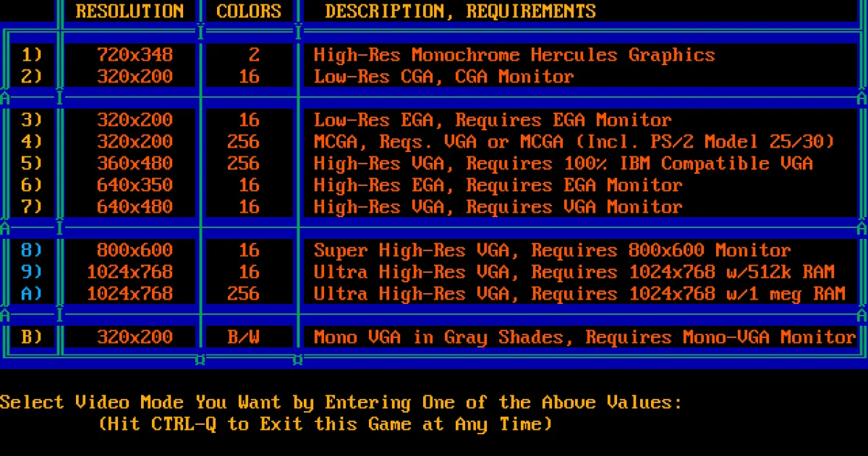Click High-Res EGA, Requires EGA Monitor description
Screen dimensions: 868x456
pos(498,185)
